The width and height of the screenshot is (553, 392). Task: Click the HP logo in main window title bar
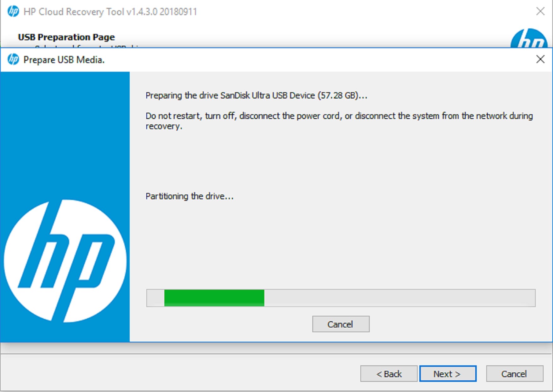click(x=13, y=11)
